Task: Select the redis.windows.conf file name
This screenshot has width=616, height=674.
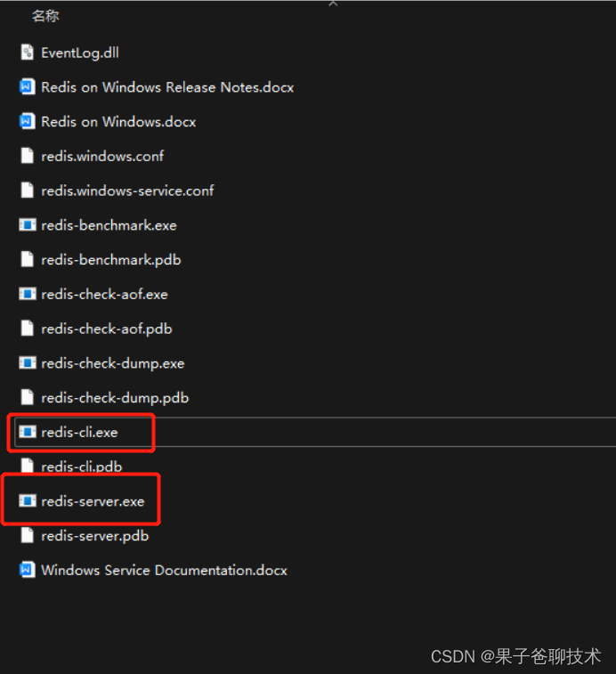Action: click(x=102, y=156)
